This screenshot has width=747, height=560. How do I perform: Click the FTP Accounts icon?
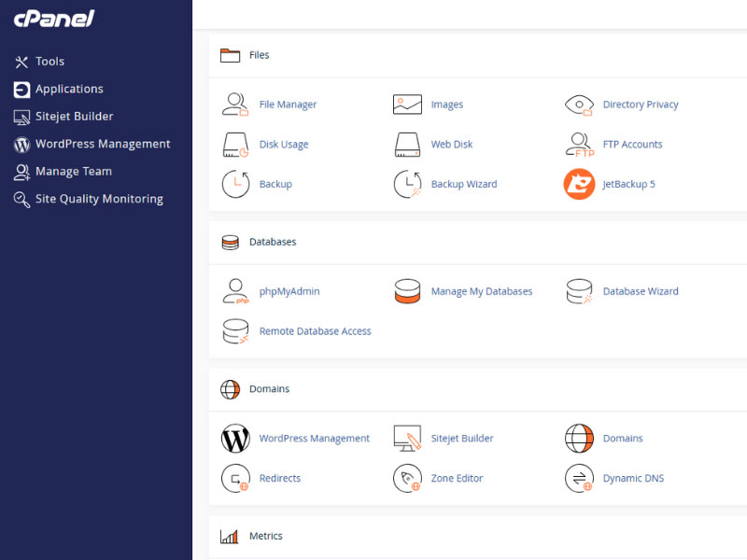pos(579,145)
